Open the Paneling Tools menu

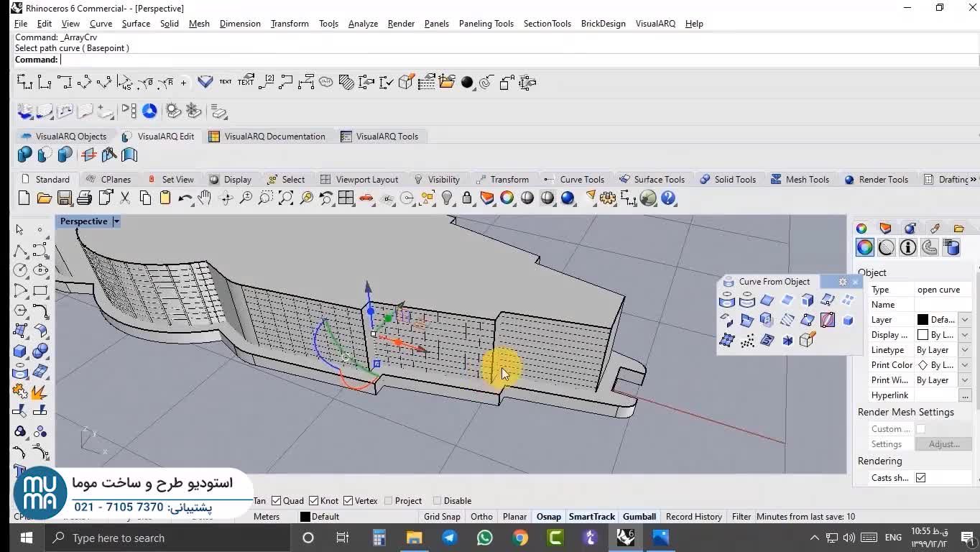click(486, 24)
